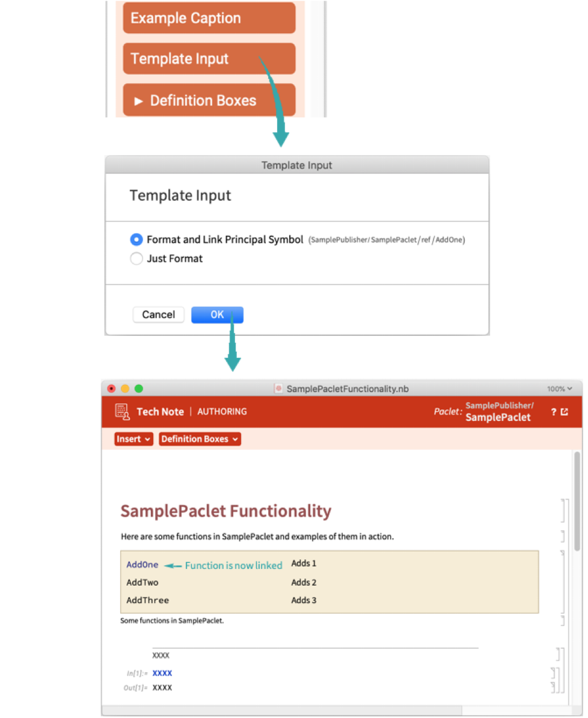The height and width of the screenshot is (718, 588).
Task: Follow the linked AddOne function
Action: 142,565
